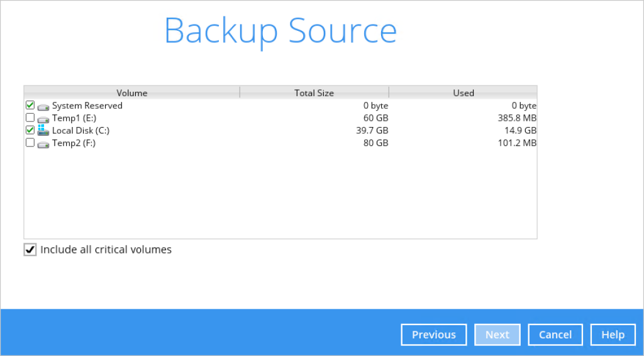Check the Temp2 (F:) volume checkbox
This screenshot has width=644, height=356.
tap(30, 143)
